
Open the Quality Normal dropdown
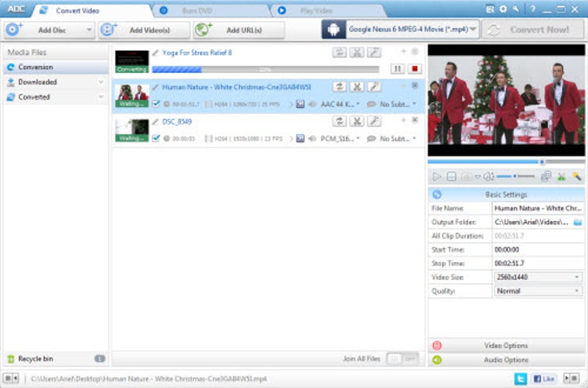click(537, 291)
